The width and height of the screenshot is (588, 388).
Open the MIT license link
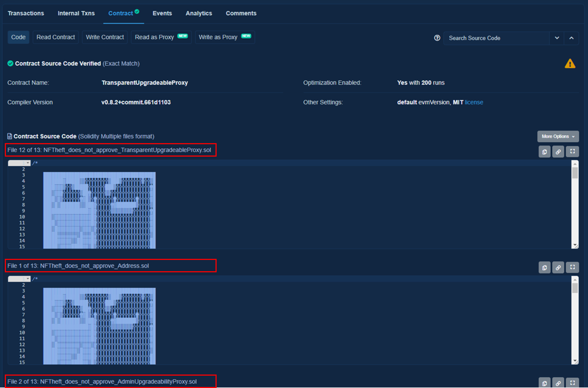[474, 102]
